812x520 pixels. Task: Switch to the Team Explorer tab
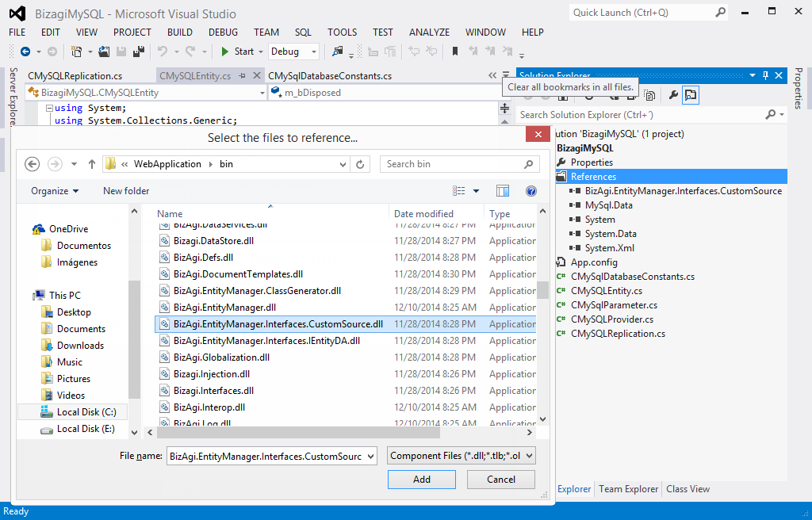click(x=628, y=489)
